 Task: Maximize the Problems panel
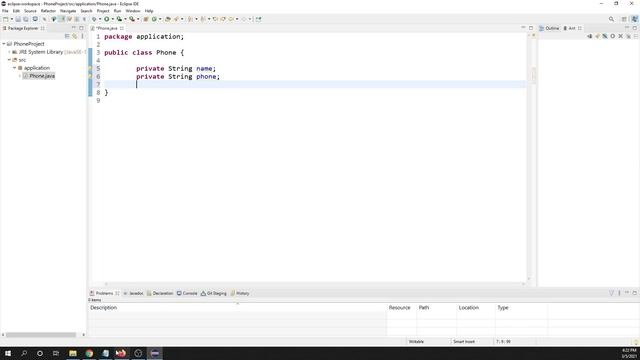(x=635, y=293)
